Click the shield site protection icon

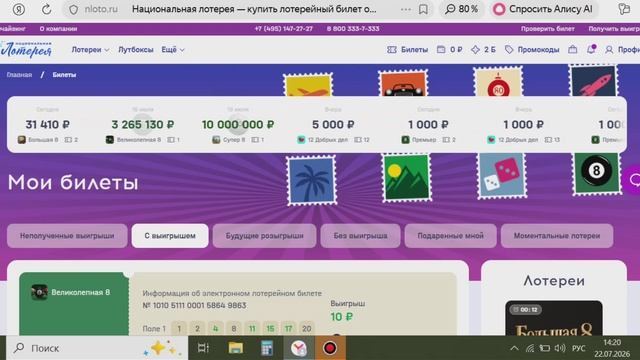click(x=73, y=9)
